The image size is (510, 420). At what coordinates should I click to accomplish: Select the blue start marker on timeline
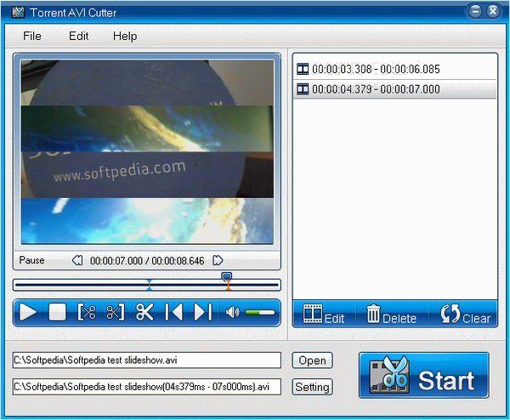(x=150, y=289)
